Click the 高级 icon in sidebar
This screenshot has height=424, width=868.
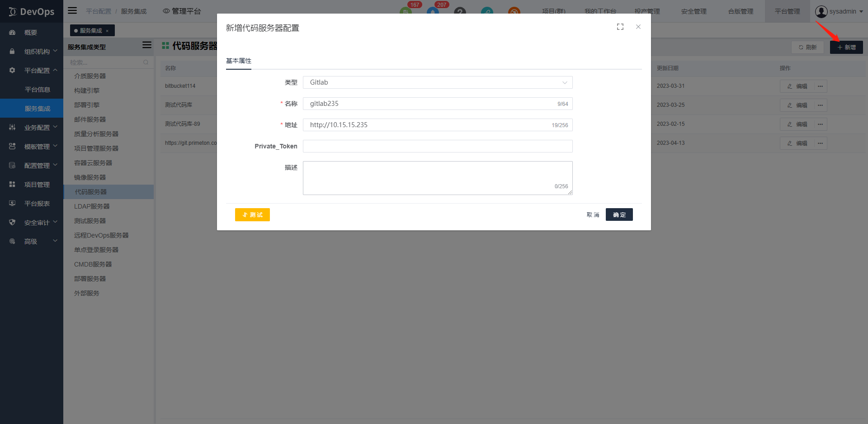tap(12, 242)
